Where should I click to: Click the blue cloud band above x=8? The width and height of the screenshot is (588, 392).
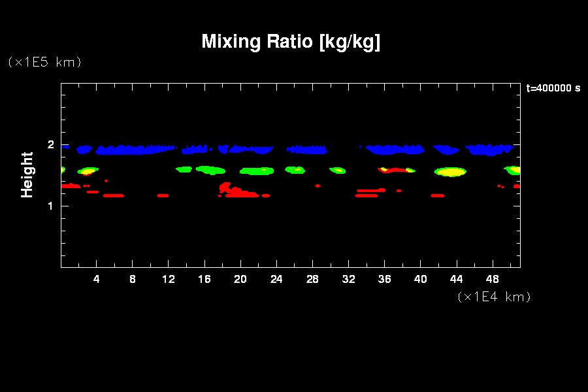point(131,150)
